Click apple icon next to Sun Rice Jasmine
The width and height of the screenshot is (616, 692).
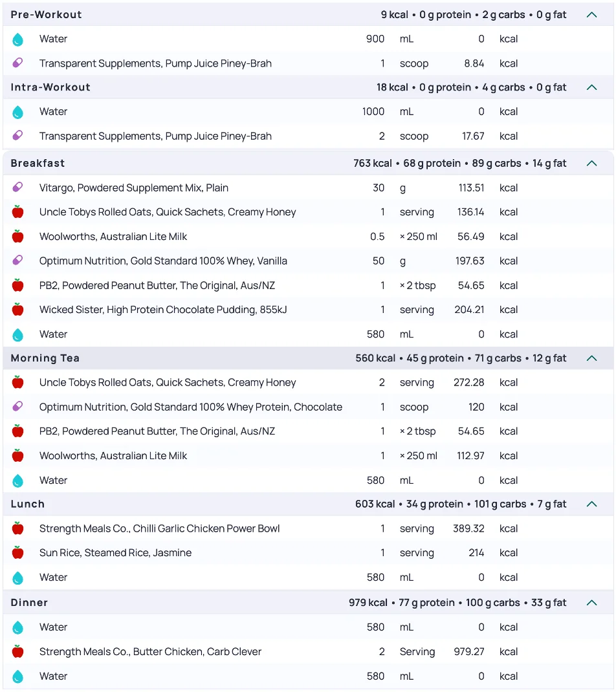(x=18, y=553)
